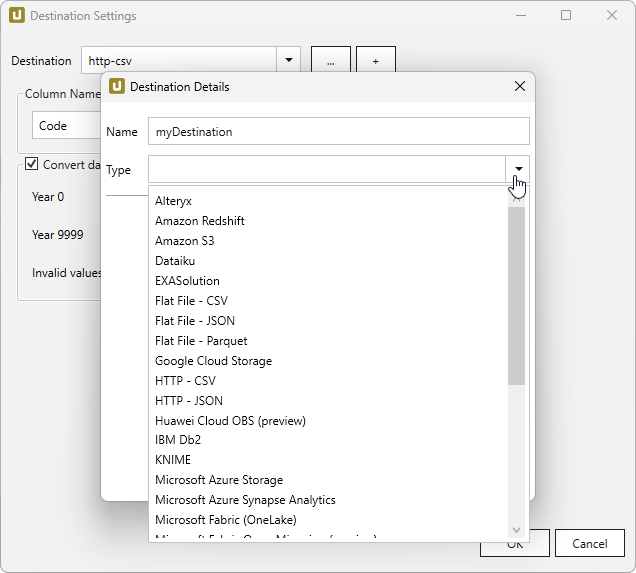
Task: Toggle the Convert dates checkbox
Action: click(31, 164)
